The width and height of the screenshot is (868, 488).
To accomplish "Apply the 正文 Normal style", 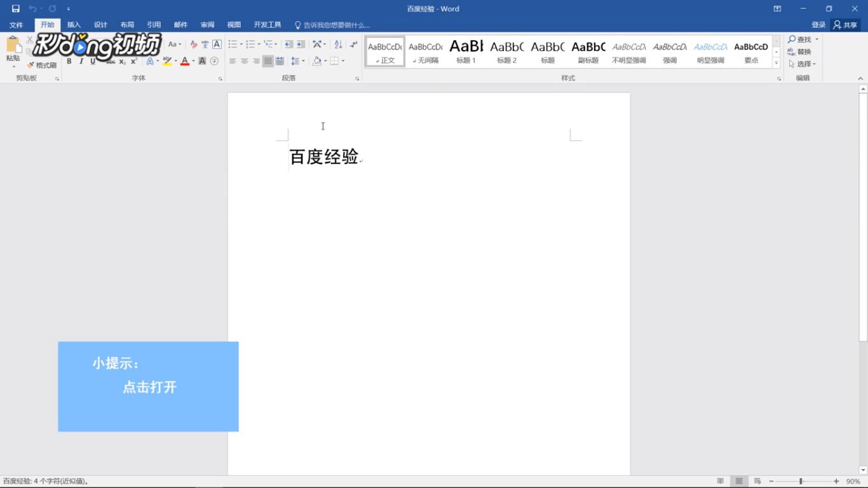I will (x=385, y=51).
